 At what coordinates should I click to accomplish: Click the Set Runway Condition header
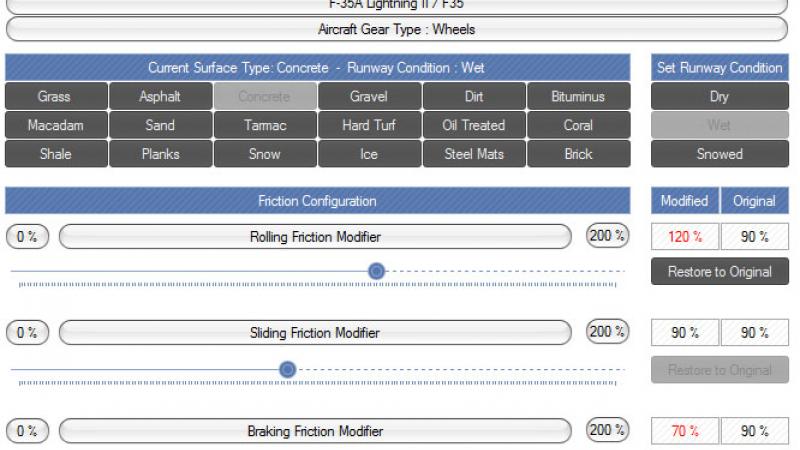(x=720, y=67)
